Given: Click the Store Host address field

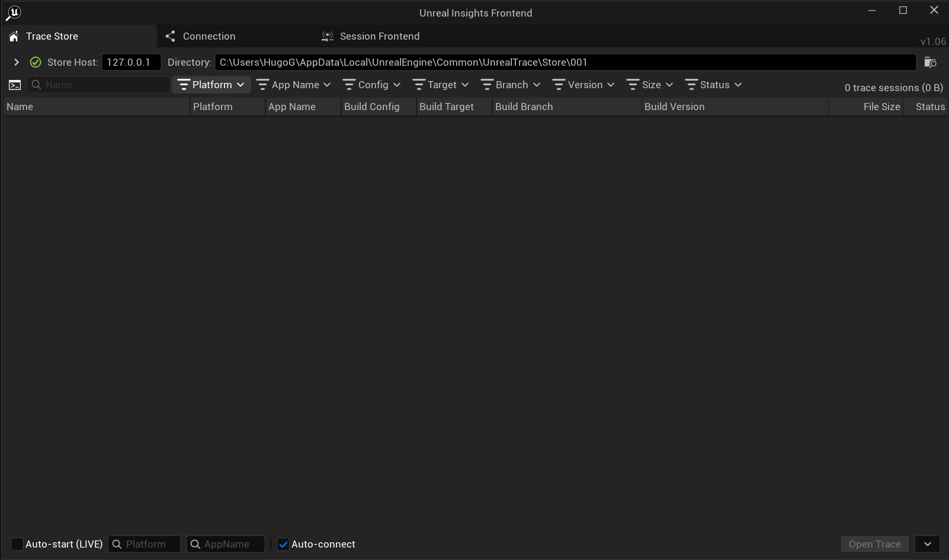Looking at the screenshot, I should [x=131, y=62].
